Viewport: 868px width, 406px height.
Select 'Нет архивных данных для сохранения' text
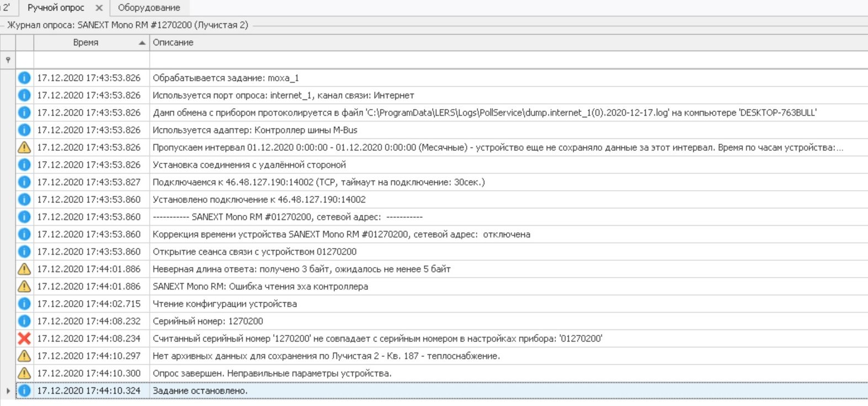pos(327,356)
